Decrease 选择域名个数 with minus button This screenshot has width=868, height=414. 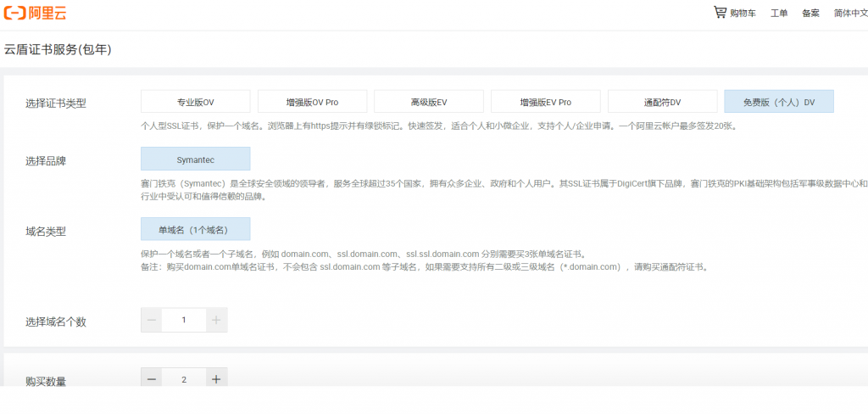(x=151, y=320)
